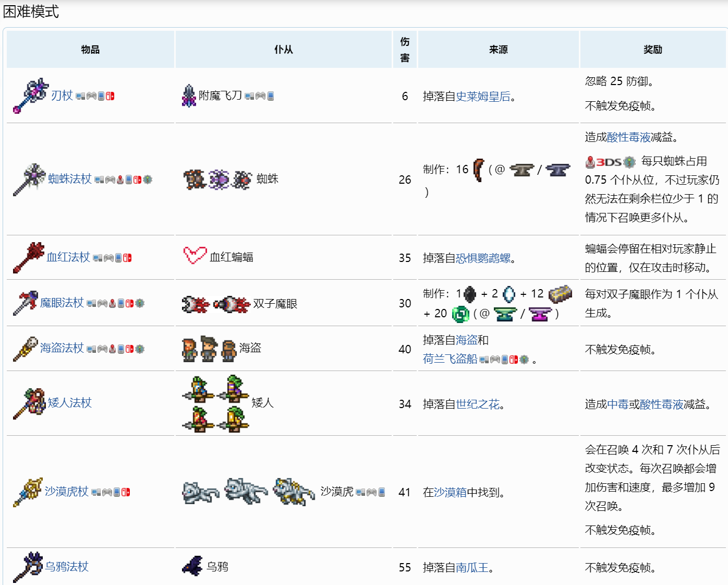
Task: Click the 酸性毒液 link in spider row
Action: pos(628,137)
